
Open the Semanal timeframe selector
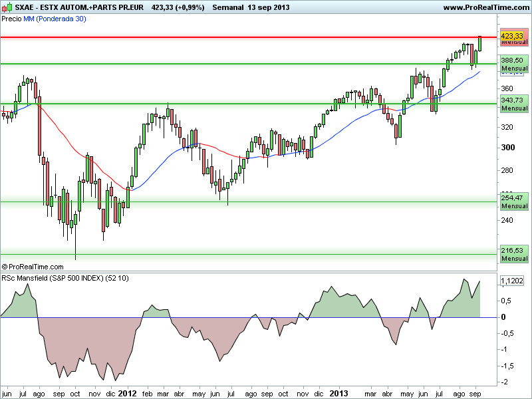pyautogui.click(x=230, y=7)
